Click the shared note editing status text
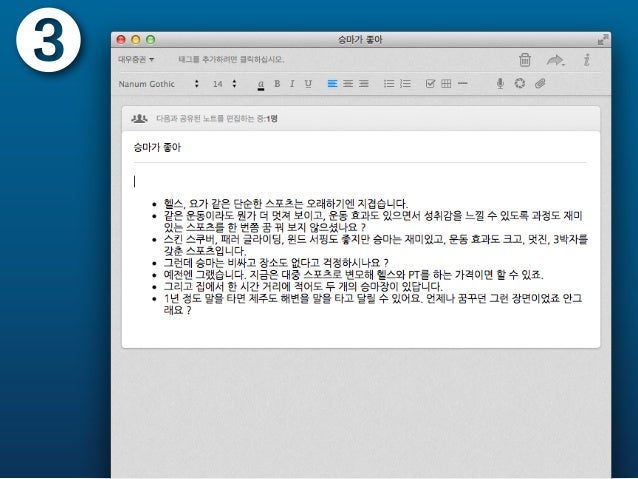Screen dimensions: 638x479 [217, 118]
